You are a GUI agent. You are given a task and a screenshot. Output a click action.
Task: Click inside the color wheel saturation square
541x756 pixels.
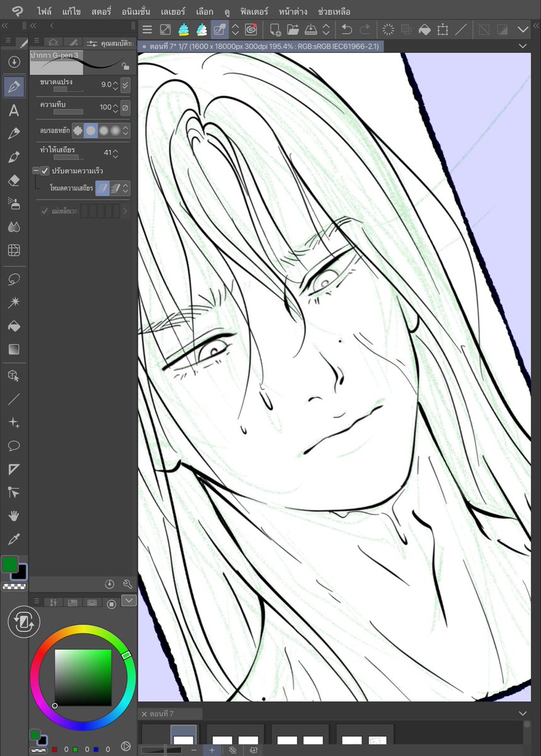(x=83, y=677)
